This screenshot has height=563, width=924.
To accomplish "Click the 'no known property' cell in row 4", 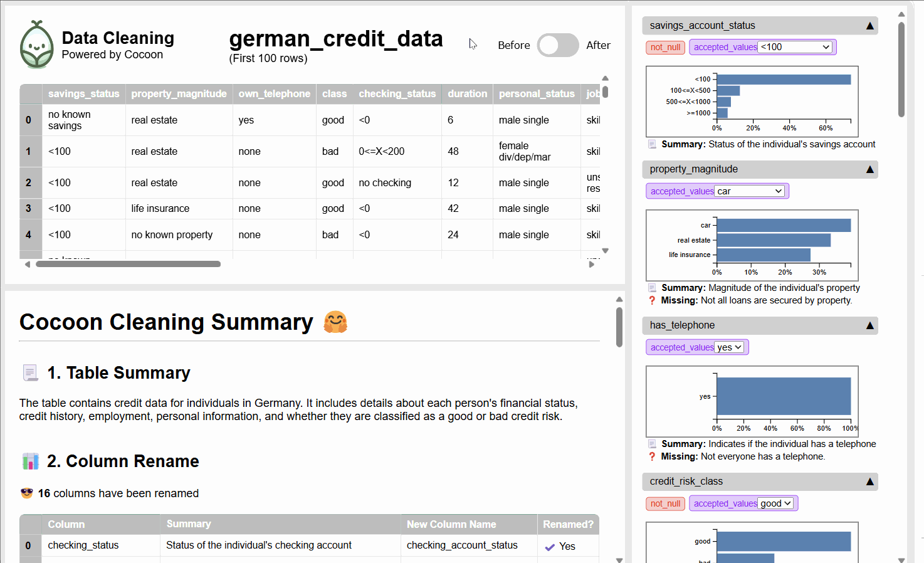I will [x=179, y=234].
